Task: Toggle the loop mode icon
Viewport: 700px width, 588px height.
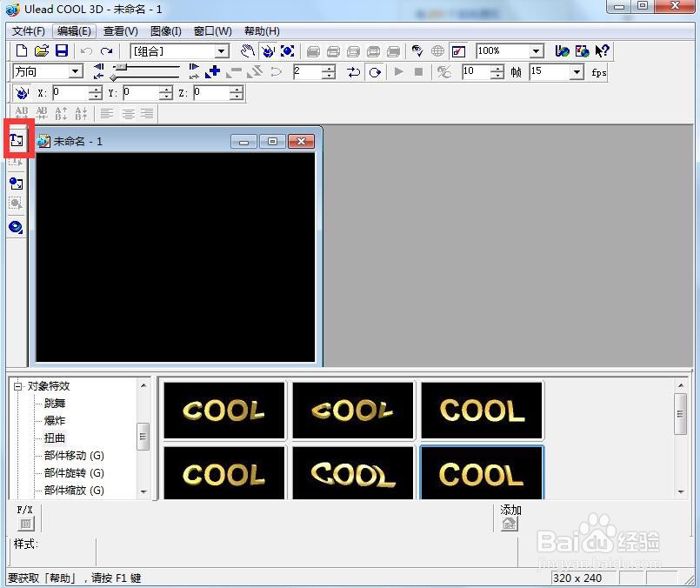Action: 375,72
